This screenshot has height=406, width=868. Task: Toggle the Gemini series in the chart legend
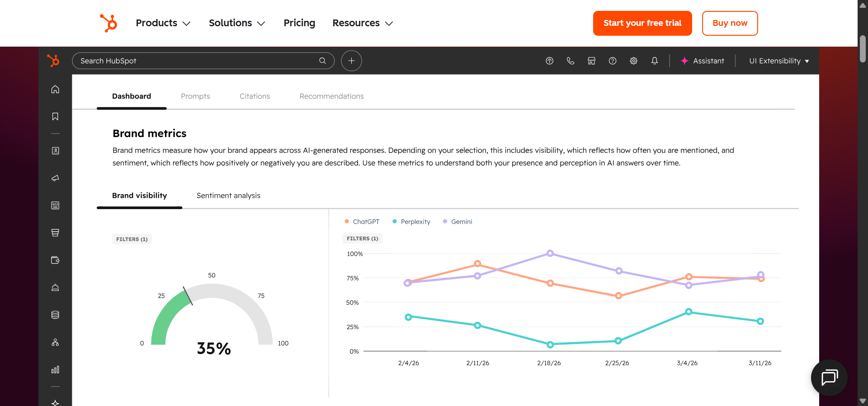(458, 222)
